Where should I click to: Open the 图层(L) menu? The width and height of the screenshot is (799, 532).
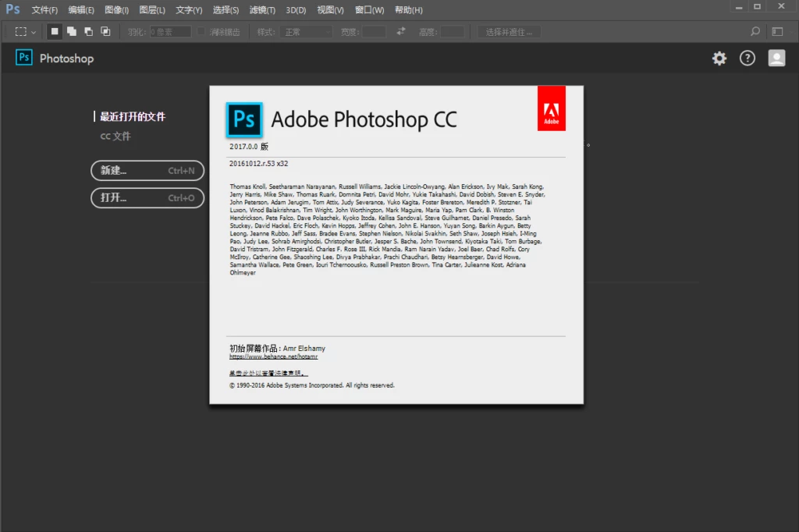[x=152, y=10]
